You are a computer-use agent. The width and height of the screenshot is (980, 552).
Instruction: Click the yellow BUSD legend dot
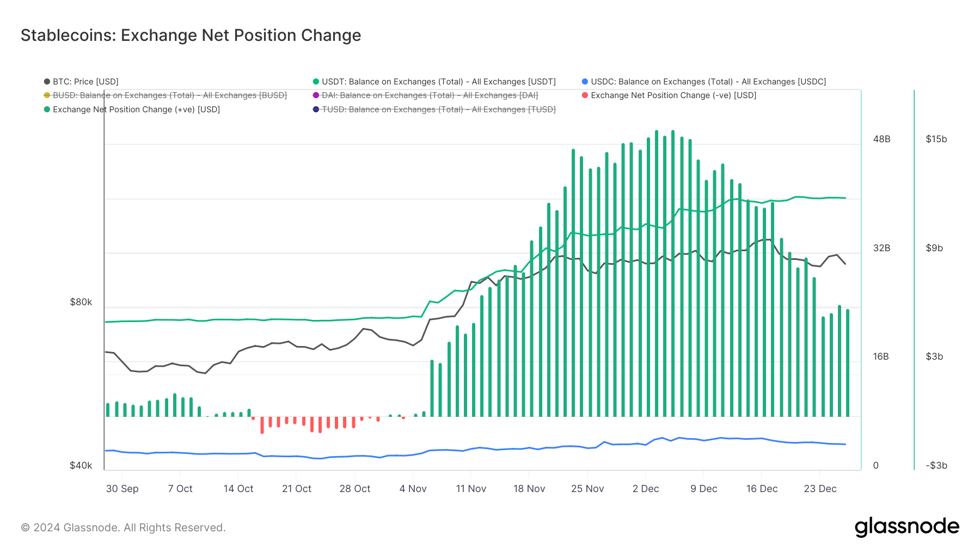coord(47,95)
